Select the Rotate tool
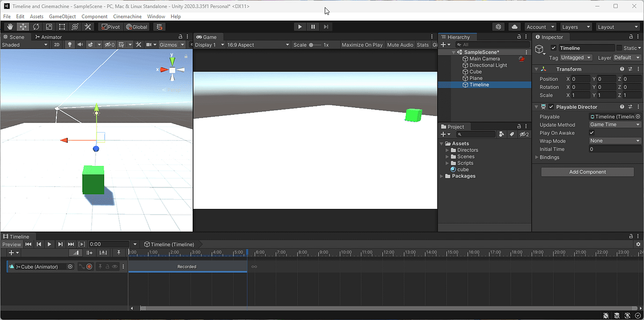The height and width of the screenshot is (320, 644). point(36,26)
